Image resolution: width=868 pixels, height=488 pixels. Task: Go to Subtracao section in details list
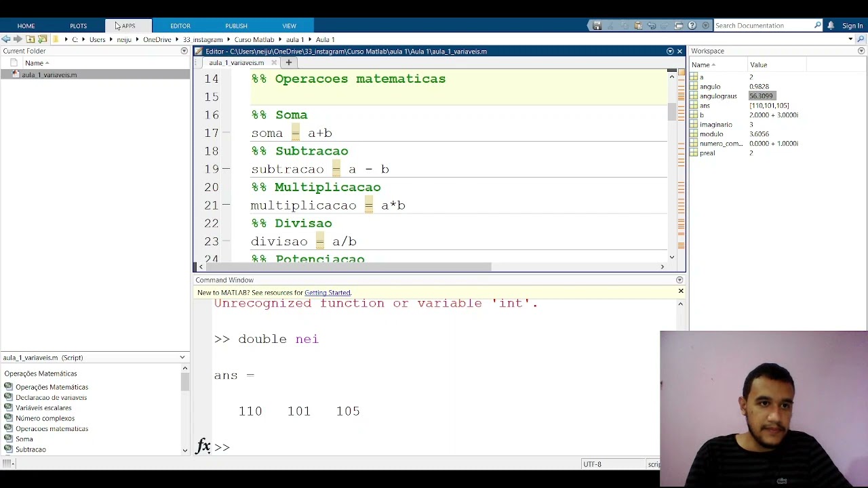click(x=31, y=449)
